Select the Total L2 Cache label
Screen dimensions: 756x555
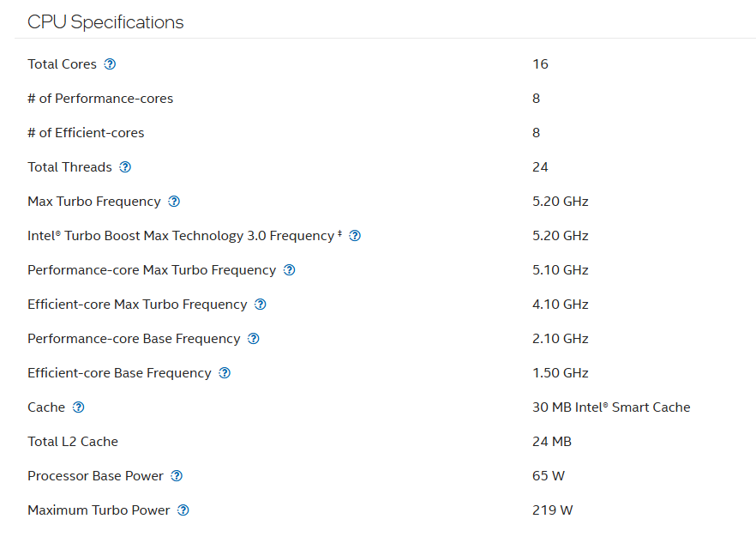(x=73, y=442)
